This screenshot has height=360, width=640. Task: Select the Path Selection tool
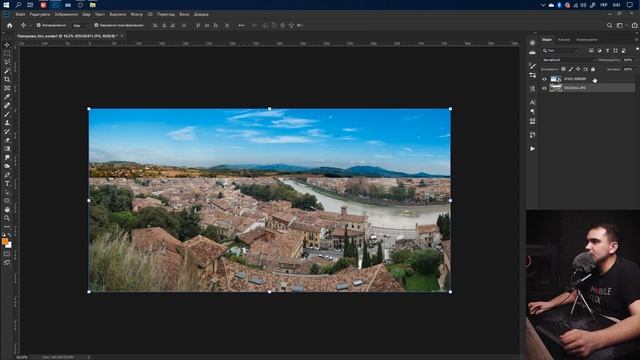click(x=7, y=192)
